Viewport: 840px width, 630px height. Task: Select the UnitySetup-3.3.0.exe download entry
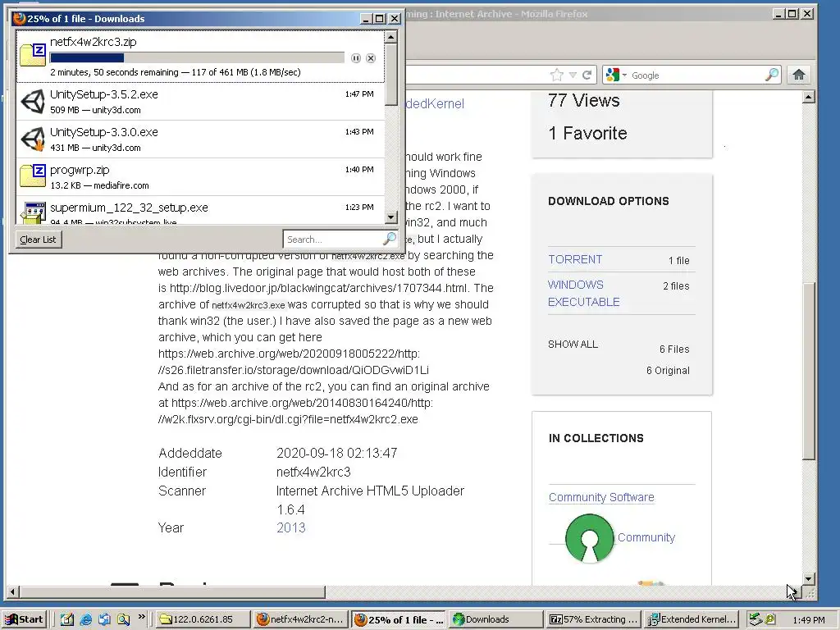pyautogui.click(x=200, y=139)
